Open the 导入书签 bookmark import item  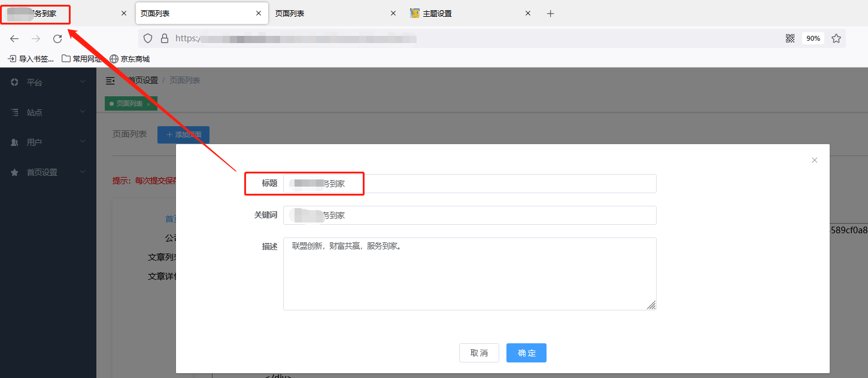(x=31, y=59)
